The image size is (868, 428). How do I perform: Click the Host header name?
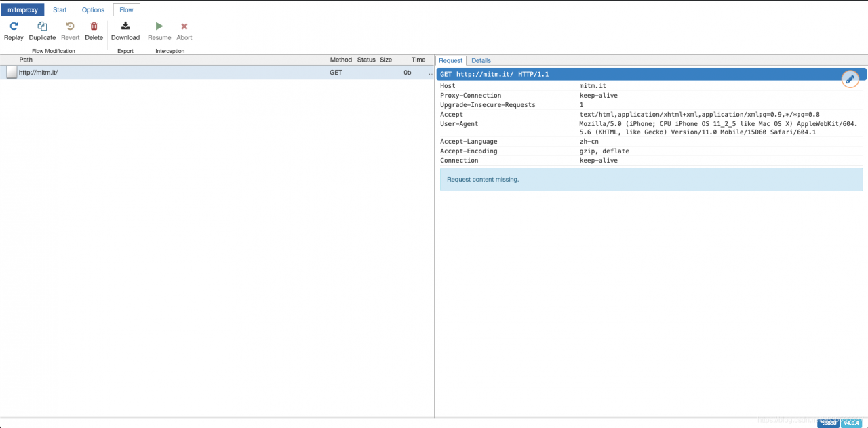(x=448, y=86)
